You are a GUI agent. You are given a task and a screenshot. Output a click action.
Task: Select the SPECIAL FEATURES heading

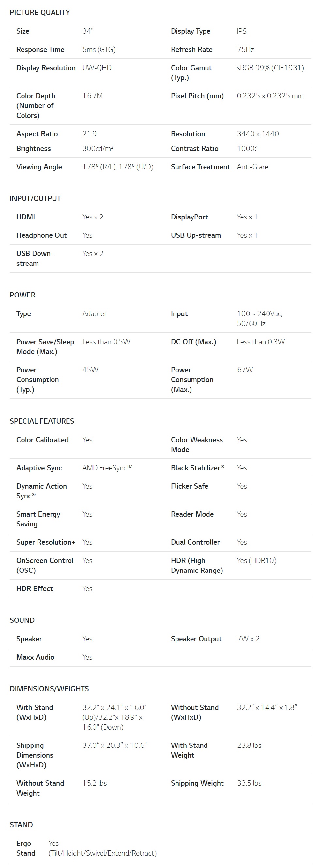[42, 421]
